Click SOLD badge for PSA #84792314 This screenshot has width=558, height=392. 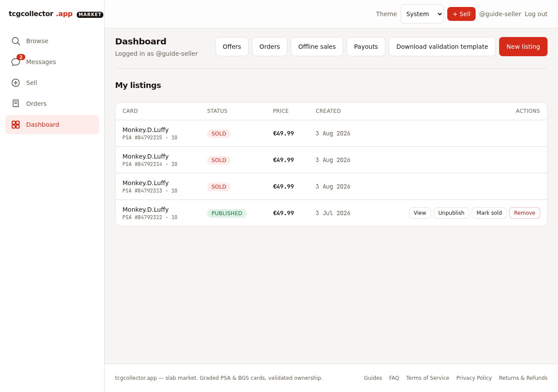click(219, 160)
